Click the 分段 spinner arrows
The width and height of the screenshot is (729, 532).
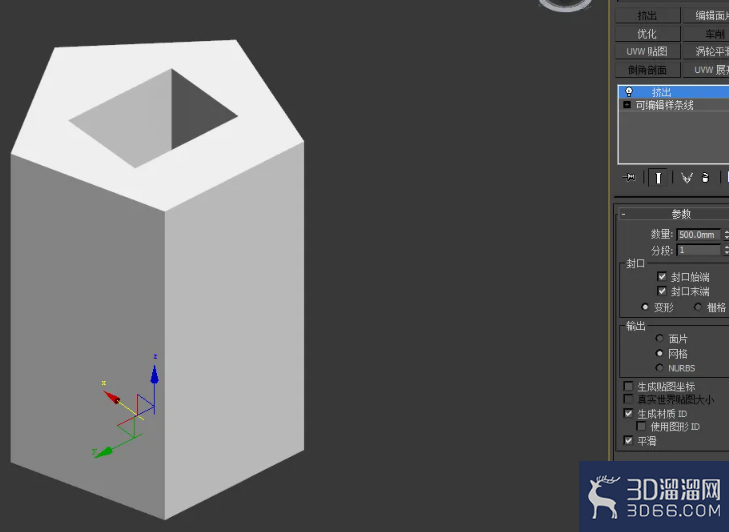pyautogui.click(x=725, y=250)
